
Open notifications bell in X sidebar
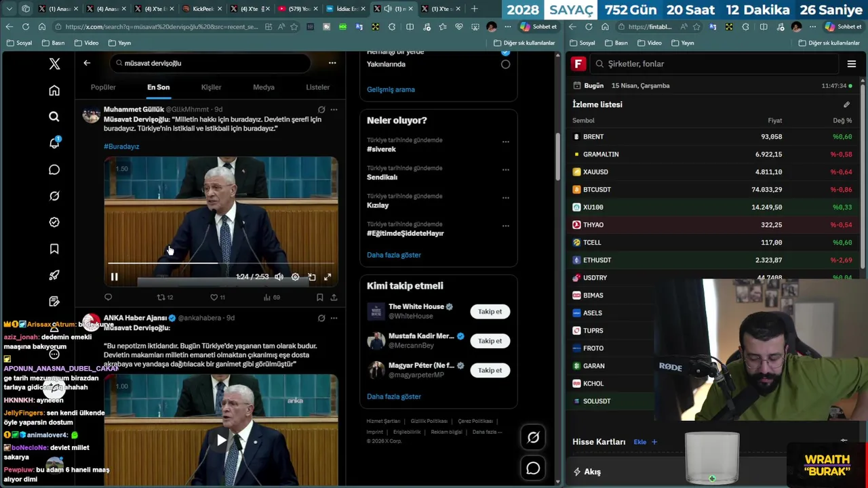pyautogui.click(x=54, y=143)
